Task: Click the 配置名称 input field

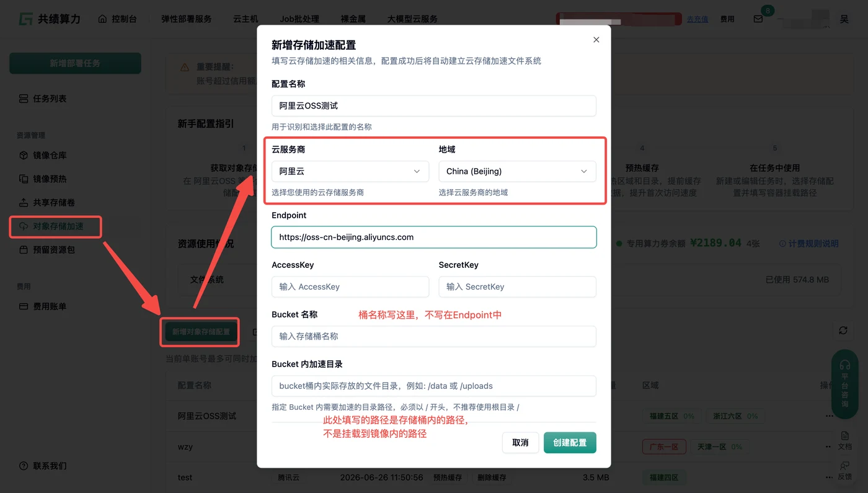Action: [x=433, y=106]
